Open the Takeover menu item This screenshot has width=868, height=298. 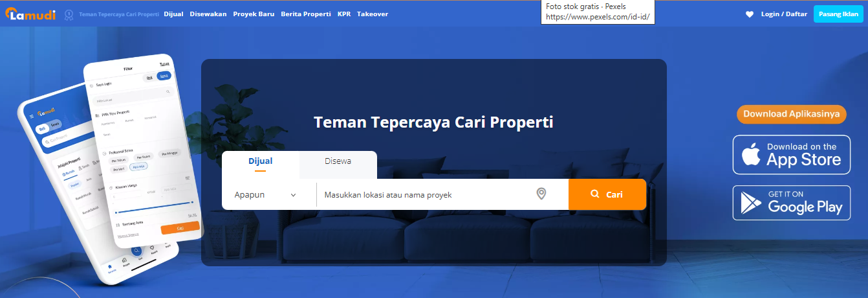pos(373,14)
